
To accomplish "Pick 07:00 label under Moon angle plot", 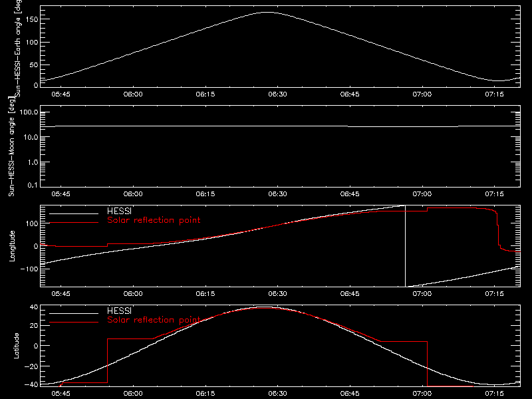I will click(x=422, y=194).
